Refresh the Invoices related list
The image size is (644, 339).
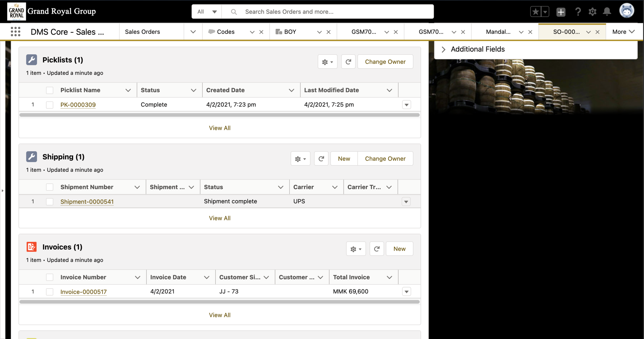[x=377, y=249]
